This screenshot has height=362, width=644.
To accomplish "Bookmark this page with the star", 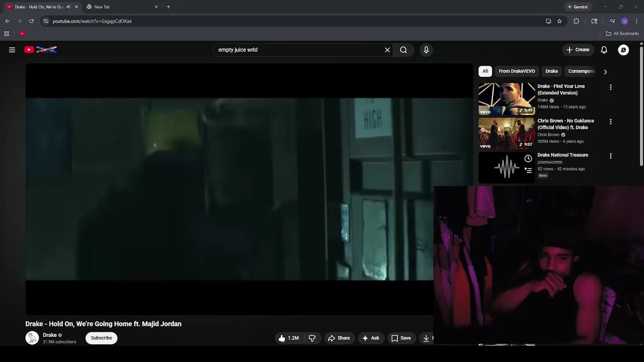I will click(x=559, y=21).
